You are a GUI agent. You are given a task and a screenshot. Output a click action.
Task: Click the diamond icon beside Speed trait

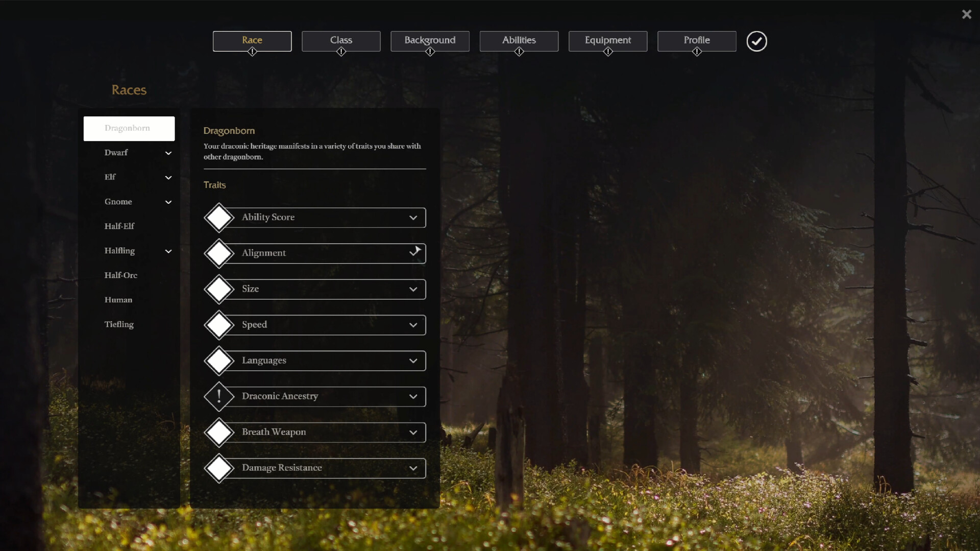(x=219, y=325)
